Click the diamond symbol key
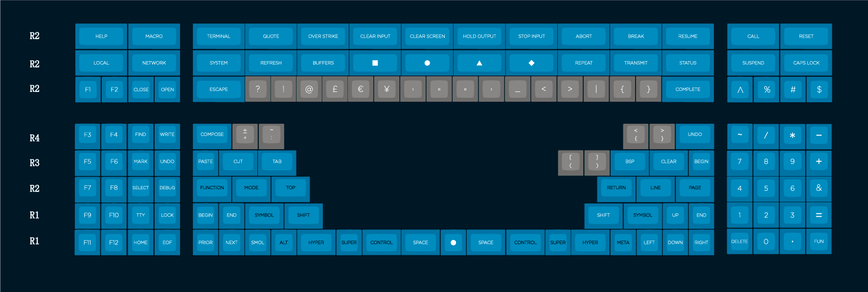This screenshot has width=868, height=292. pos(531,63)
